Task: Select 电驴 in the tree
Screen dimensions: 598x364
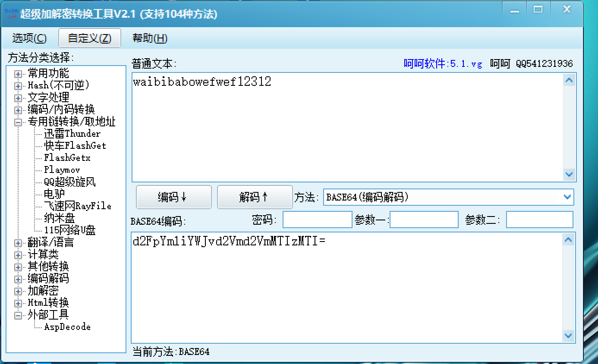Action: coord(54,194)
